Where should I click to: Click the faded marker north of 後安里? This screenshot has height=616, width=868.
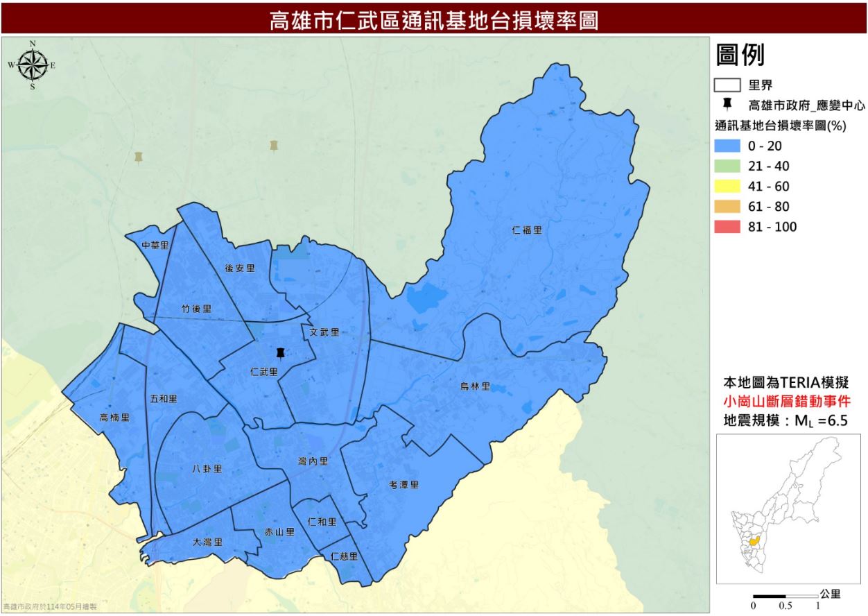pos(274,146)
